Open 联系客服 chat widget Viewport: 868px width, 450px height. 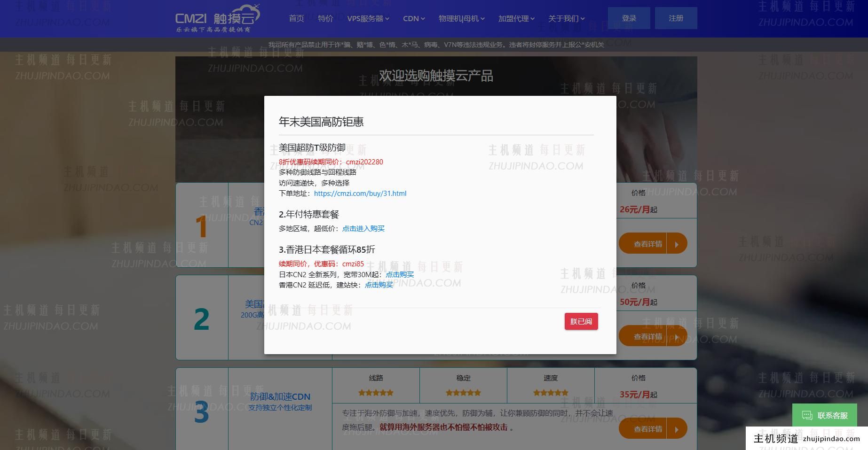(x=825, y=415)
